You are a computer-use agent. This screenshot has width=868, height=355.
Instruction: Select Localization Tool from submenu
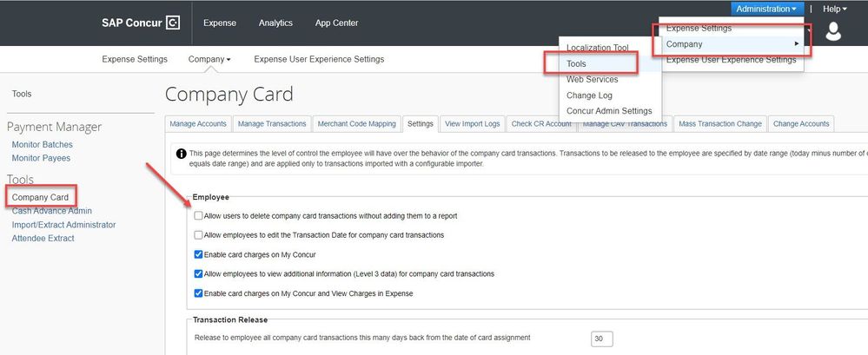coord(597,48)
